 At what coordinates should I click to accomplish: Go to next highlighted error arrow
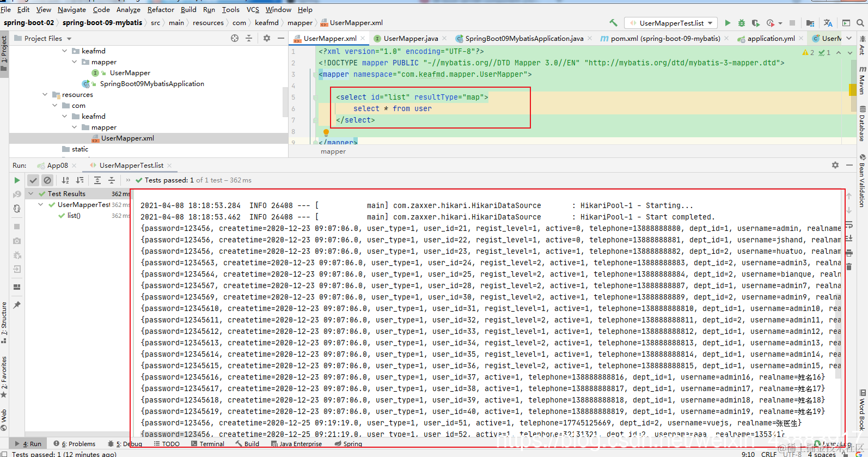[849, 53]
